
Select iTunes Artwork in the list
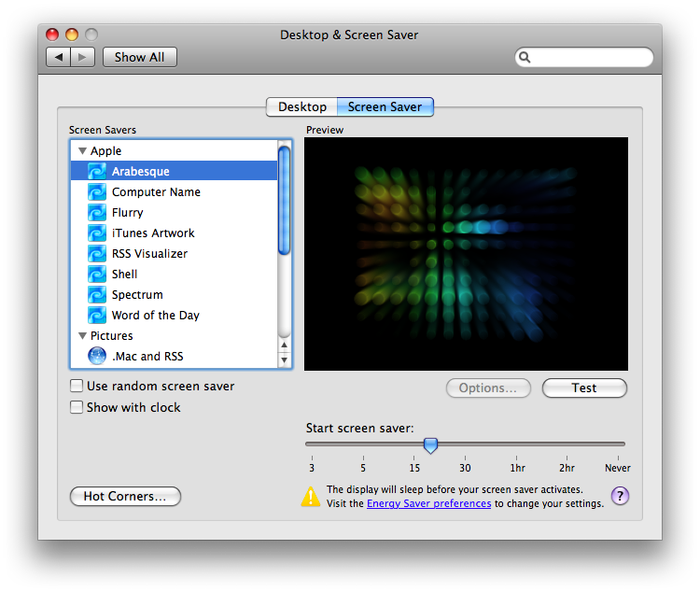coord(175,233)
